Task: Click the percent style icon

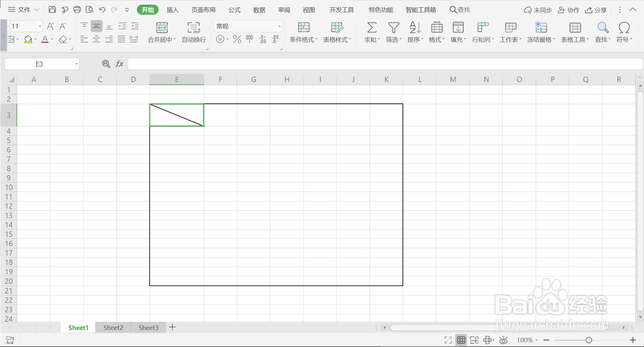Action: pos(237,39)
